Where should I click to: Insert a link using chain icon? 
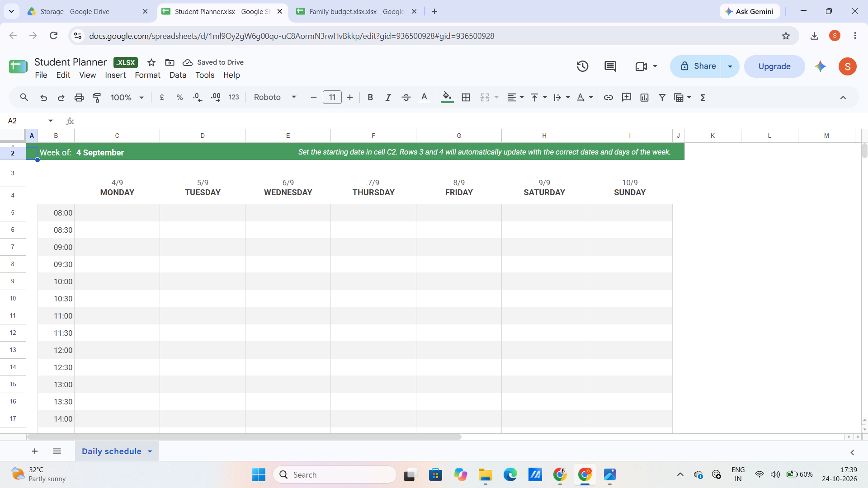click(609, 98)
